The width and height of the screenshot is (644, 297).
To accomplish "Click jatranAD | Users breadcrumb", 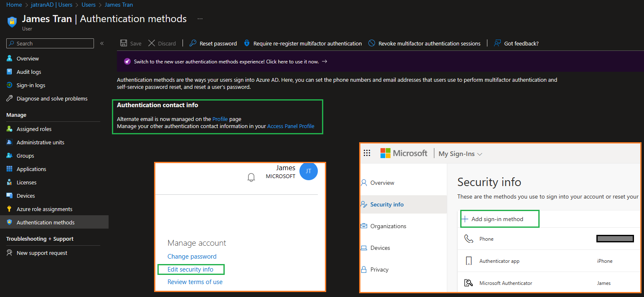I will coord(51,5).
